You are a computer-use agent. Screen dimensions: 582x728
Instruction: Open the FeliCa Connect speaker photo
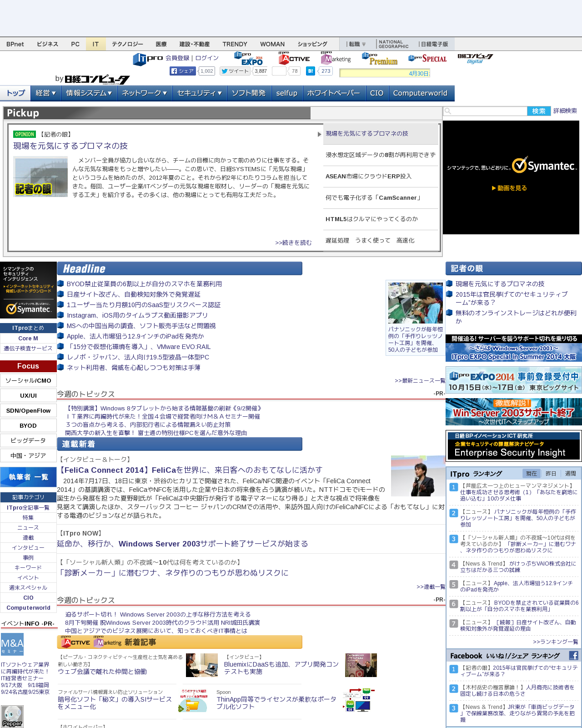pos(418,476)
